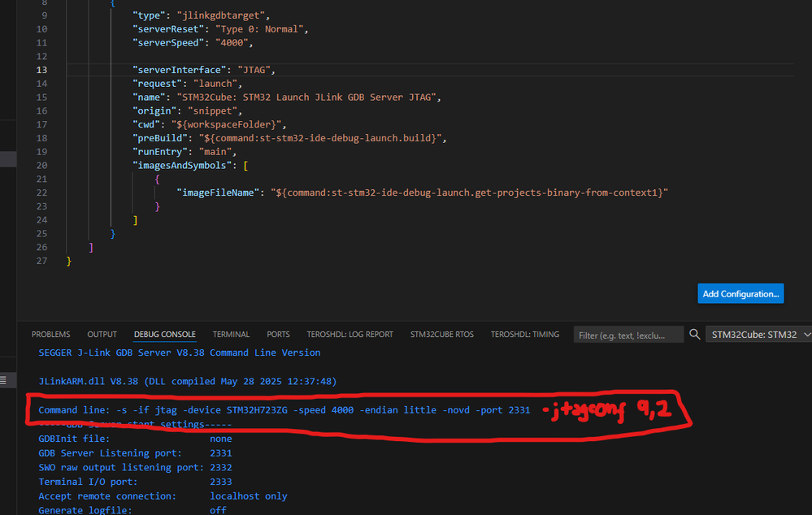Click the list icon at the left edge
This screenshot has height=515, width=812.
[3, 380]
